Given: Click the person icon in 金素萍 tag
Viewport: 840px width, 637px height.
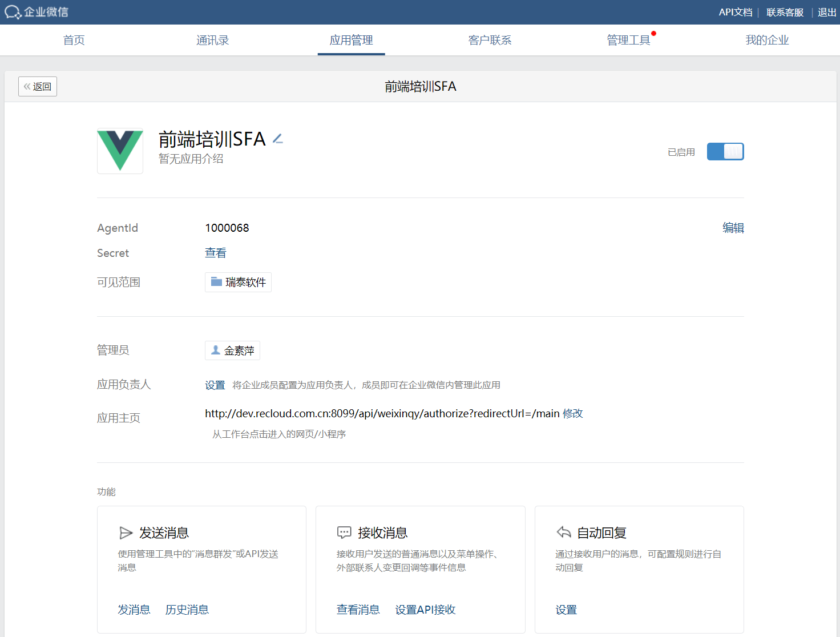Looking at the screenshot, I should point(216,350).
